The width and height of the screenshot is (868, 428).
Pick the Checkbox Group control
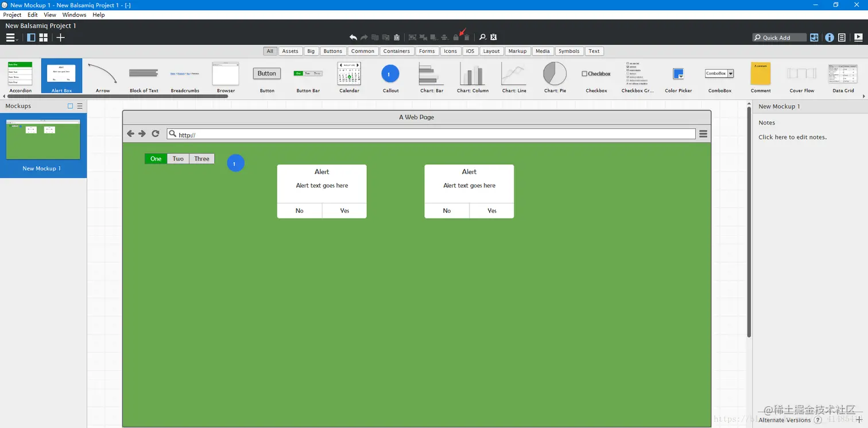pos(637,77)
